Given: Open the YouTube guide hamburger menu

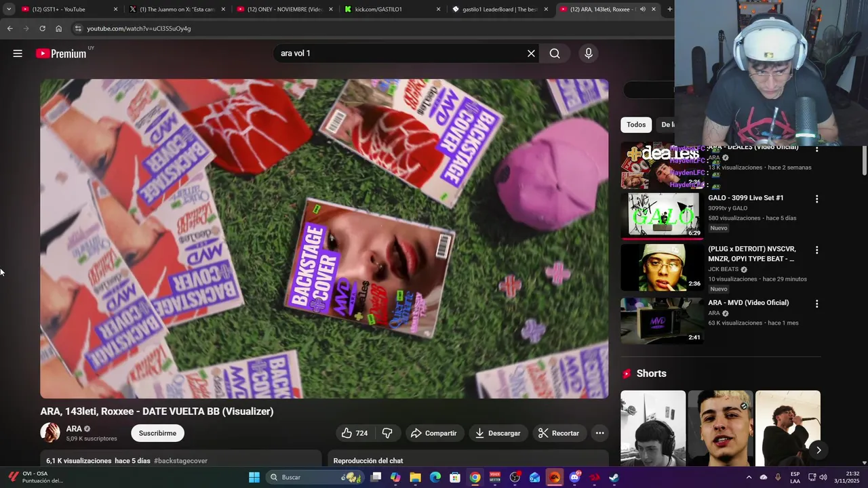Looking at the screenshot, I should (18, 54).
